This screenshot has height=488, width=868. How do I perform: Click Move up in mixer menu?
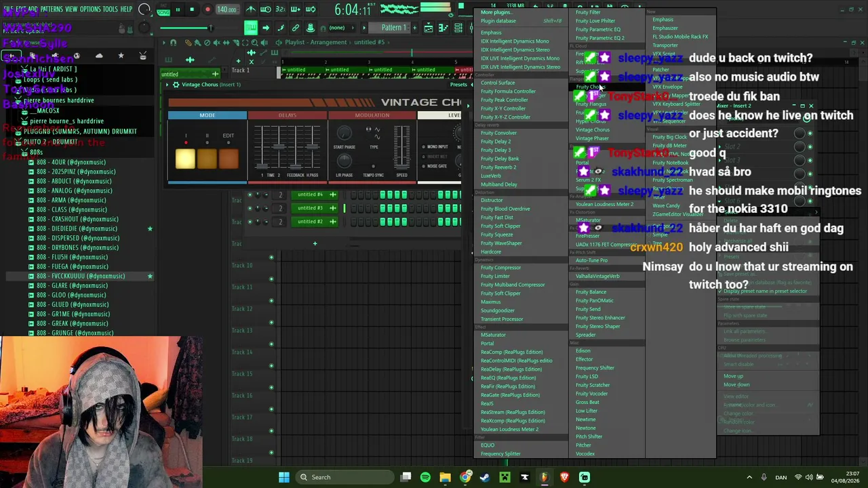point(733,376)
